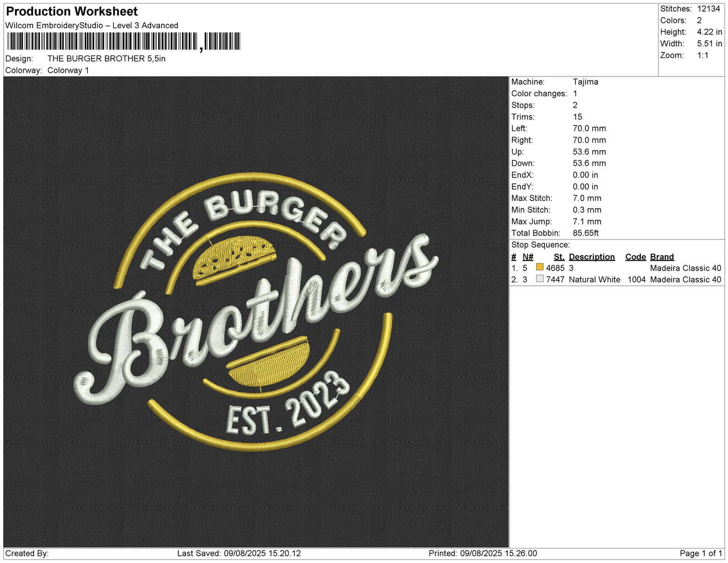Click 'Madeira Classic 40' in row 2
Screen dimensions: 728x563
click(686, 279)
